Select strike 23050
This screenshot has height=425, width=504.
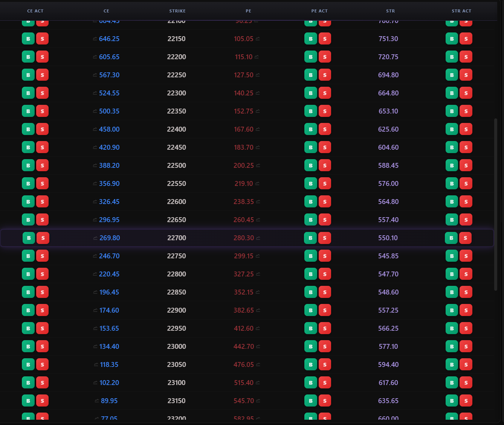[x=177, y=365]
